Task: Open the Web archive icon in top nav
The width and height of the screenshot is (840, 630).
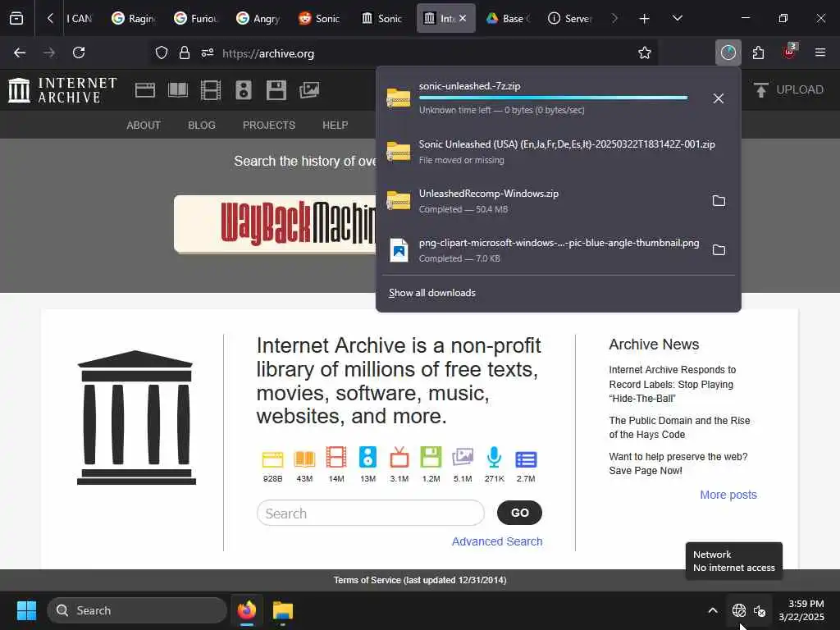Action: click(x=145, y=90)
